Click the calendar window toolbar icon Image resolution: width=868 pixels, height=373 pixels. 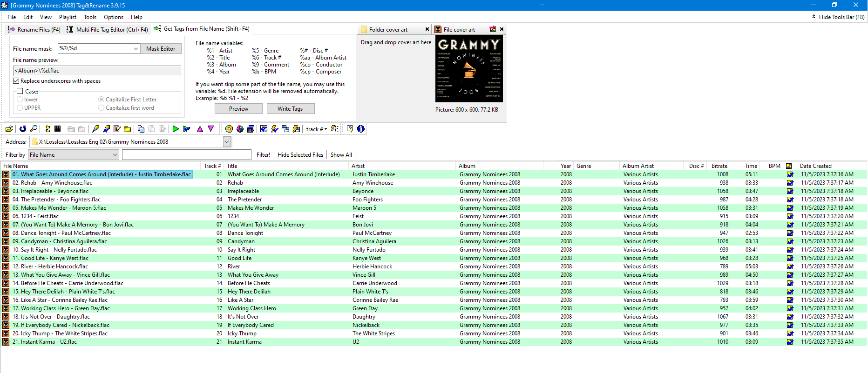(251, 129)
